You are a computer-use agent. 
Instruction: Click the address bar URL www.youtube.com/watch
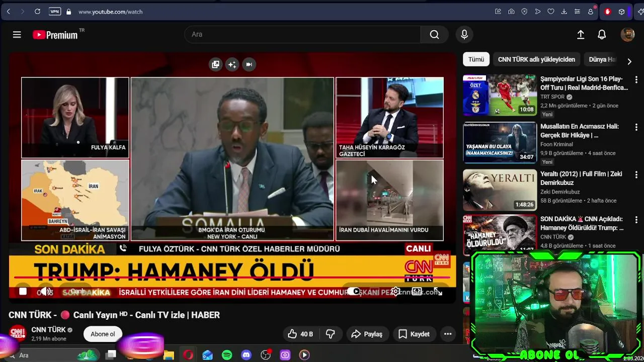pyautogui.click(x=110, y=12)
